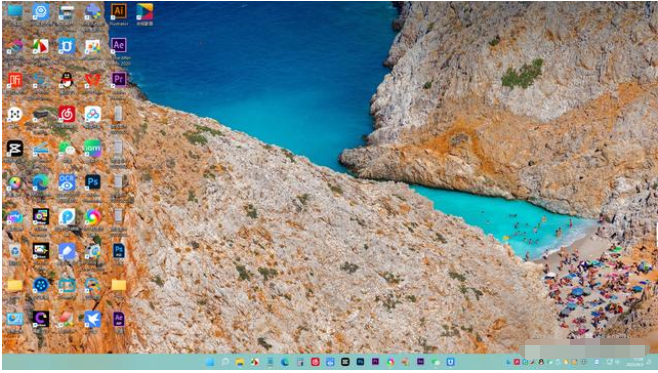The height and width of the screenshot is (373, 658).
Task: Select the teal screen recorder desktop icon
Action: coord(67,285)
